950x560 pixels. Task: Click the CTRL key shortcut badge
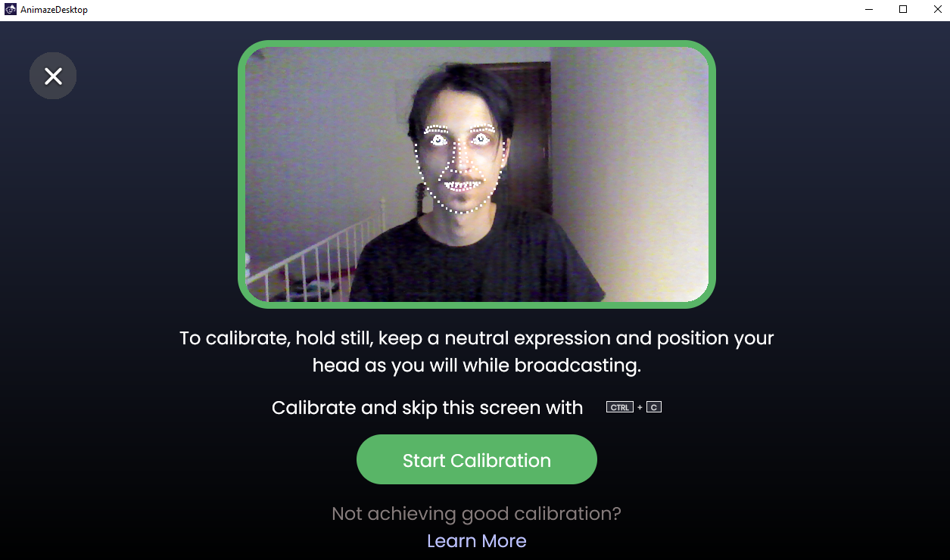(620, 407)
